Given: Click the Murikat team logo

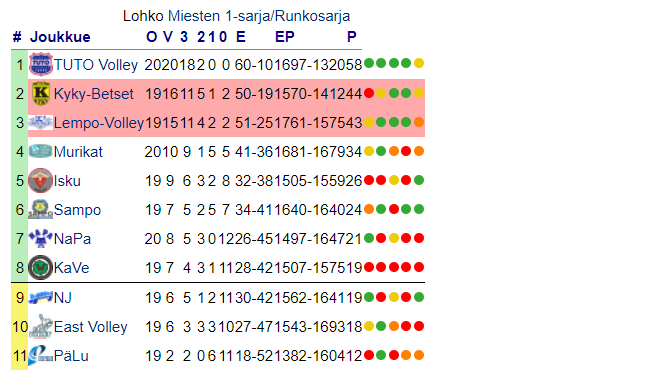Looking at the screenshot, I should pyautogui.click(x=41, y=151).
